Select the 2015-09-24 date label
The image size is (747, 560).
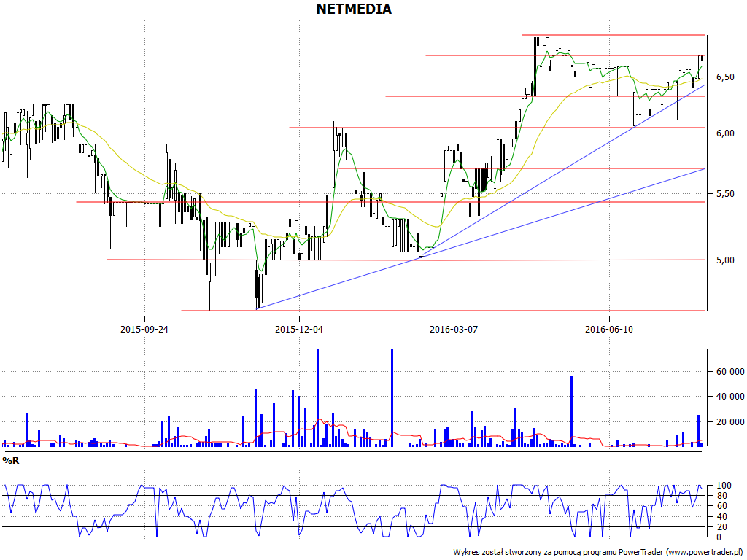(x=144, y=329)
